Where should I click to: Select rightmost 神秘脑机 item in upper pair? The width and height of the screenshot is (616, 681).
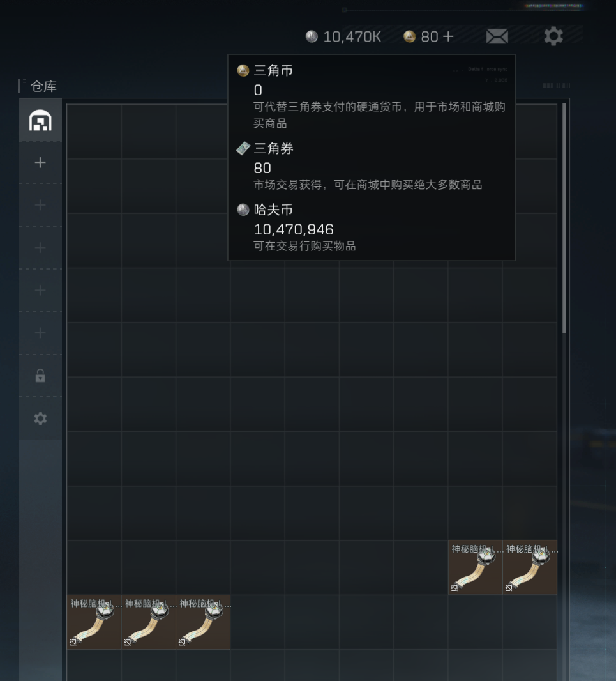[530, 567]
